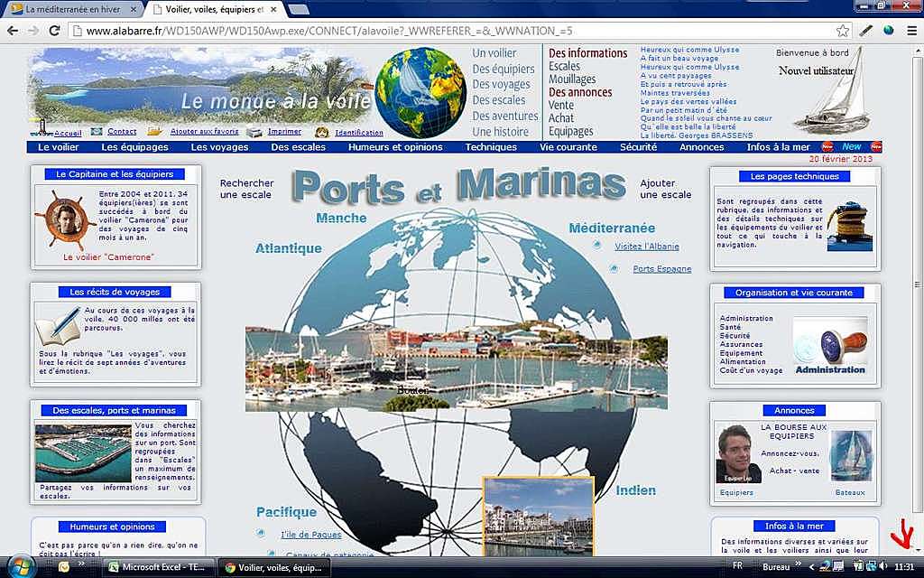This screenshot has height=578, width=924.
Task: Click the sailboat drawing under Nouvel utilisateur
Action: tap(833, 91)
